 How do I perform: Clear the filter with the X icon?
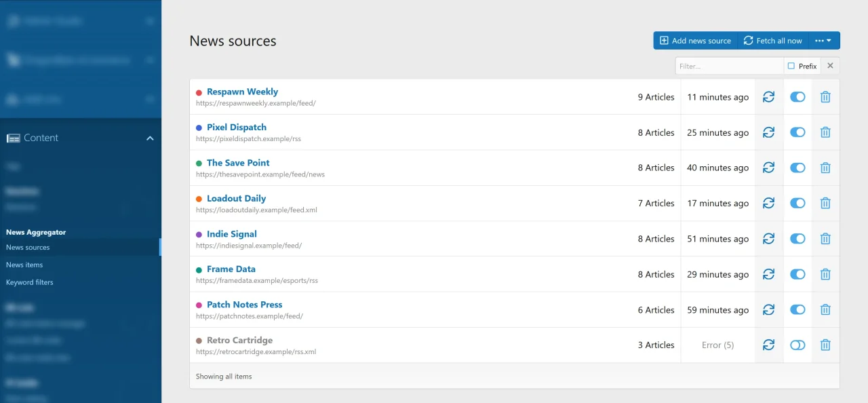tap(830, 66)
